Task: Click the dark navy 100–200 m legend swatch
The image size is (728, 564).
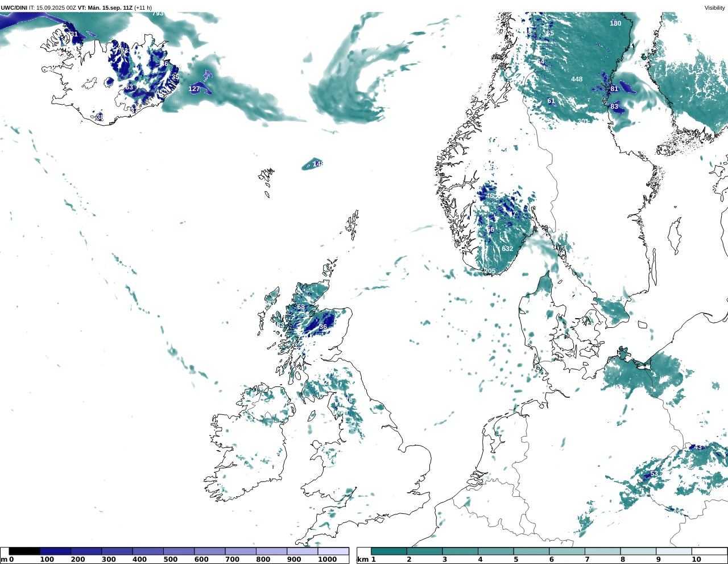Action: 55,551
